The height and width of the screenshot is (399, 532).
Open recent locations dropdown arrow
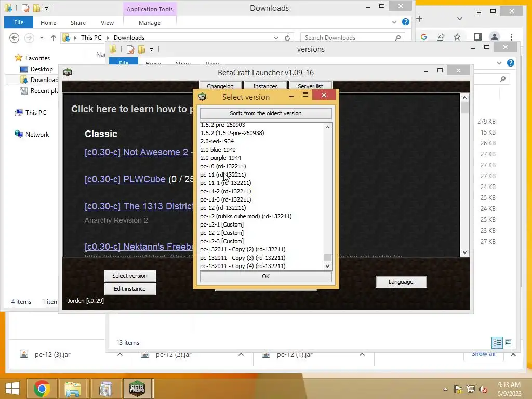pos(42,38)
